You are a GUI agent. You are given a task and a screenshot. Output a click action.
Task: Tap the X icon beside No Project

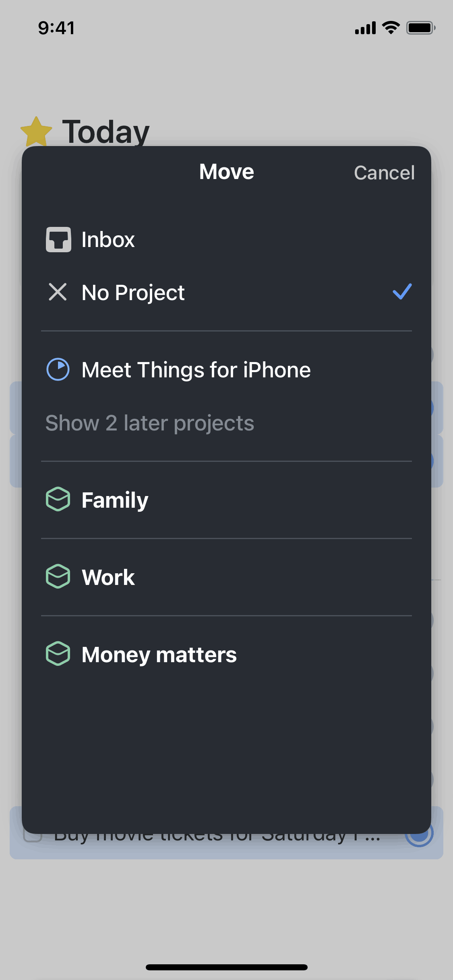pyautogui.click(x=58, y=292)
